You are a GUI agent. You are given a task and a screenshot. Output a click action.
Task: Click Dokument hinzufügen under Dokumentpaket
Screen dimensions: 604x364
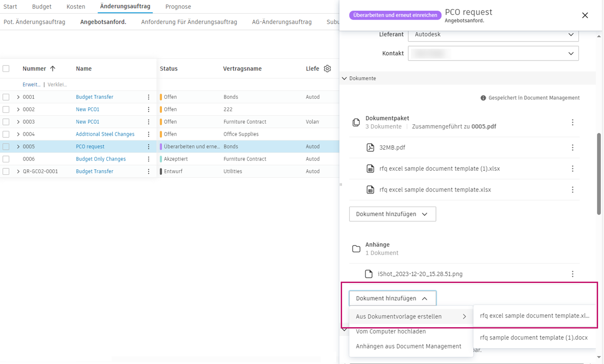click(x=392, y=214)
